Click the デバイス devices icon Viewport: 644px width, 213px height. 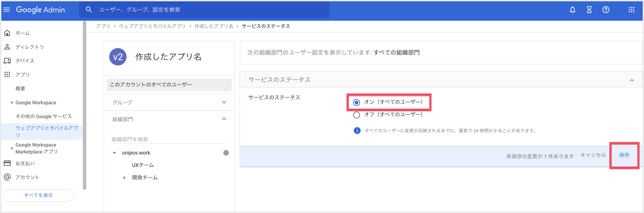click(x=7, y=60)
